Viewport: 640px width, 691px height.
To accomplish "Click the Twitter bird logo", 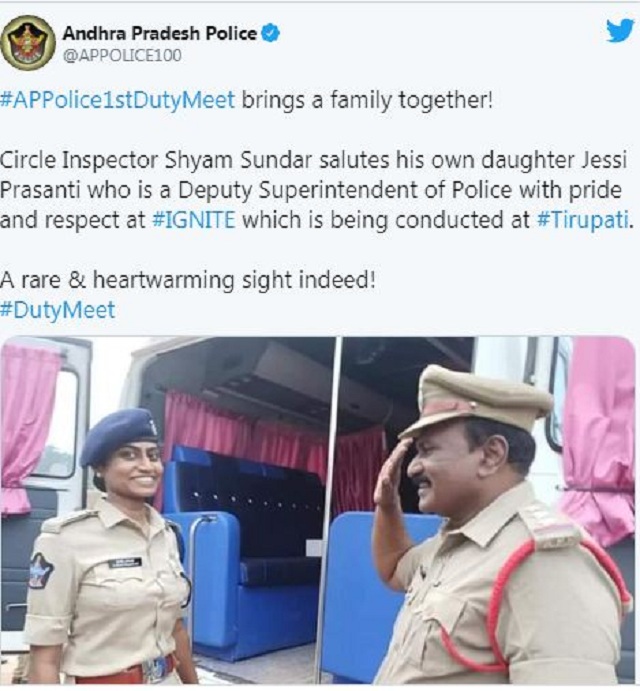I will coord(621,31).
